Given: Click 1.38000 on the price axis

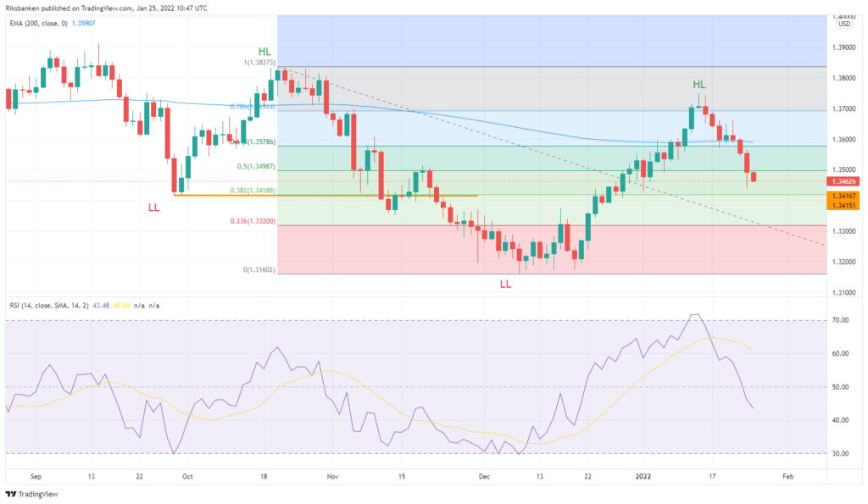Looking at the screenshot, I should [844, 78].
